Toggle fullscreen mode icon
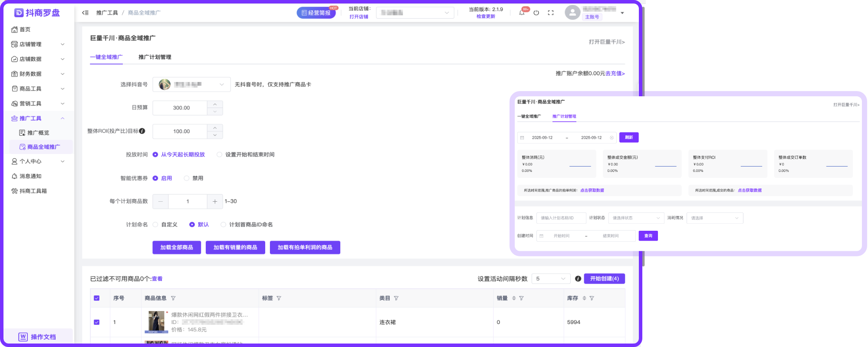This screenshot has width=868, height=347. (551, 13)
